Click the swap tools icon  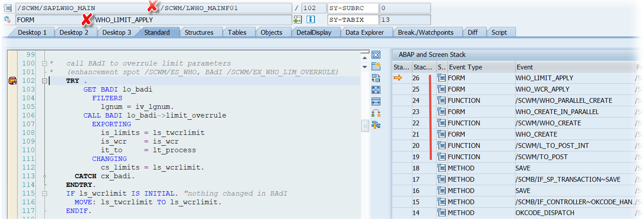[x=376, y=78]
